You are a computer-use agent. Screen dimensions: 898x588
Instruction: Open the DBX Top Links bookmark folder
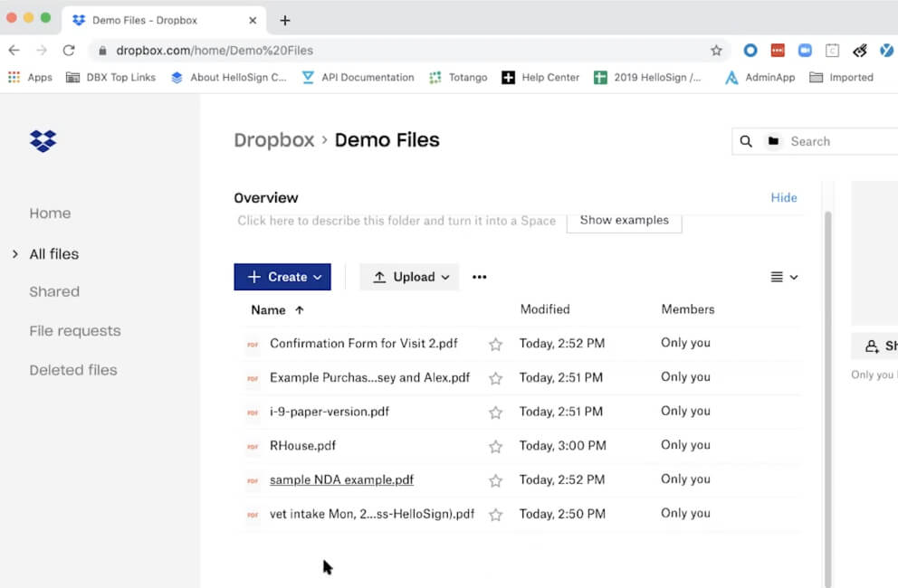tap(111, 77)
